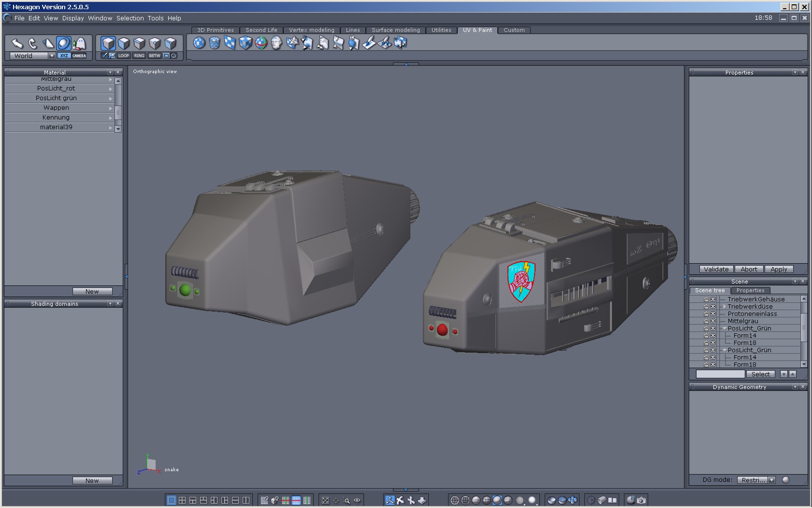The width and height of the screenshot is (812, 508).
Task: Enable the LOOP selection mode
Action: [124, 56]
